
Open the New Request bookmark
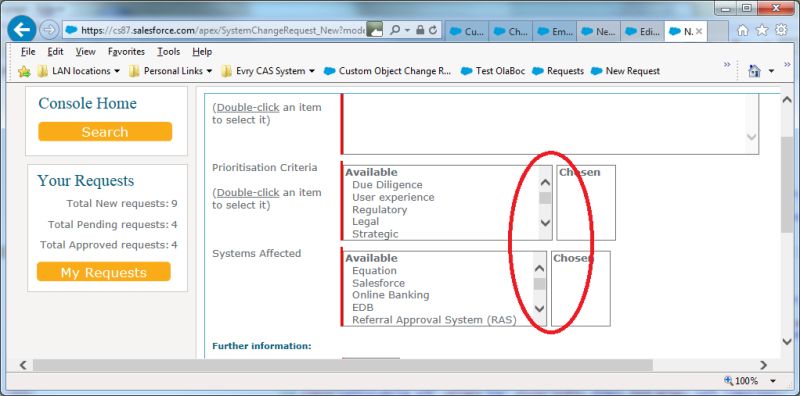[625, 71]
